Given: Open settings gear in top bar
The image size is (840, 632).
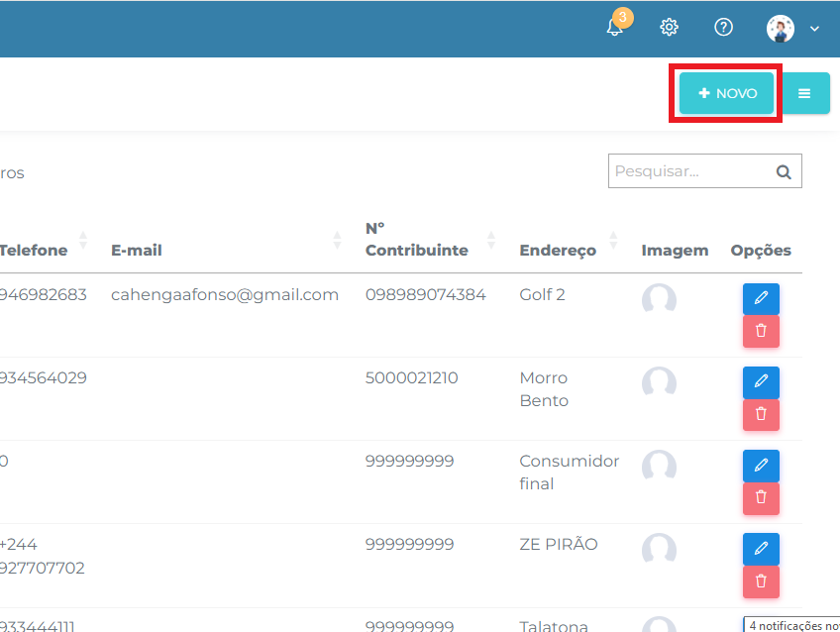Looking at the screenshot, I should point(669,27).
